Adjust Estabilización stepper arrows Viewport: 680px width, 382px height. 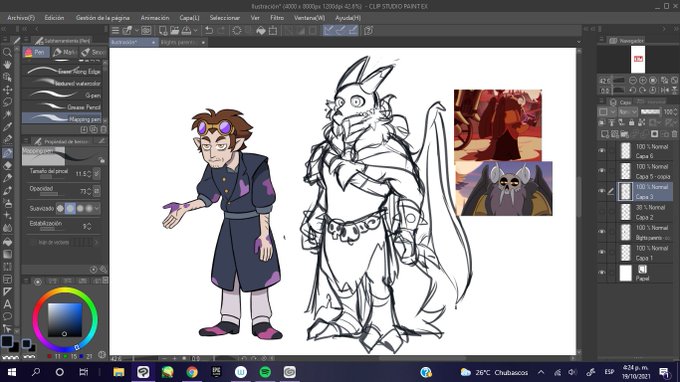(89, 226)
